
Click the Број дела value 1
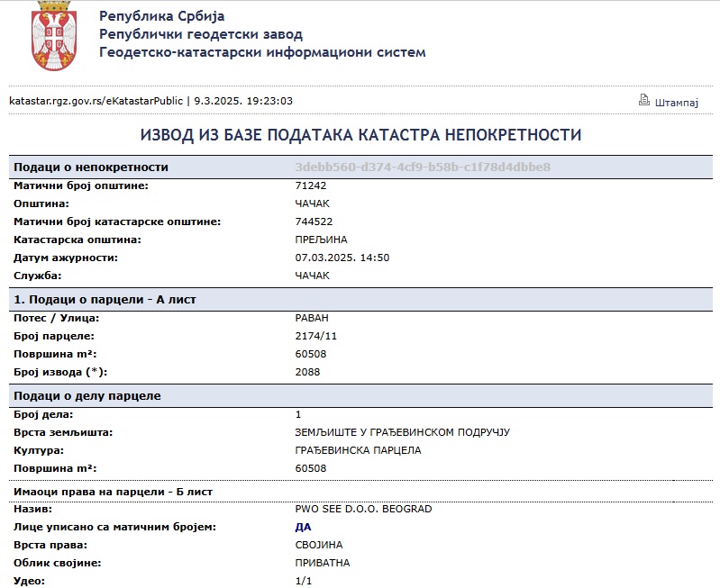click(x=298, y=414)
